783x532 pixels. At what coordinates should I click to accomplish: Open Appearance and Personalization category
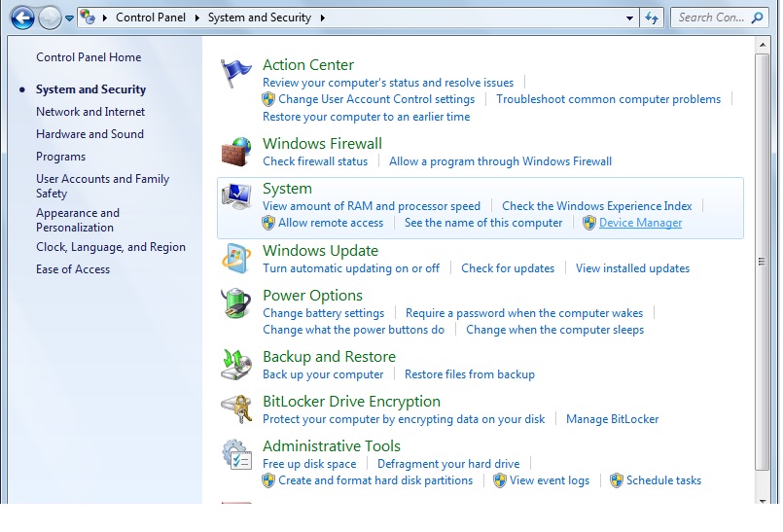78,220
